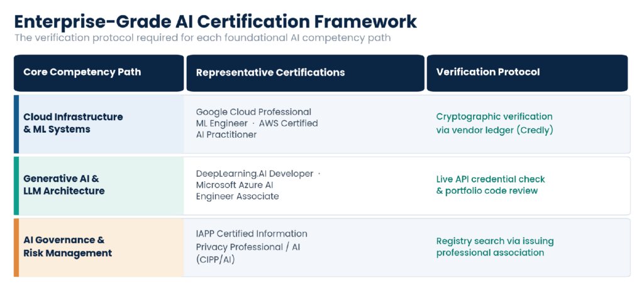
Task: Click the 'Generative AI & LLM Architecture' cell
Action: [99, 186]
